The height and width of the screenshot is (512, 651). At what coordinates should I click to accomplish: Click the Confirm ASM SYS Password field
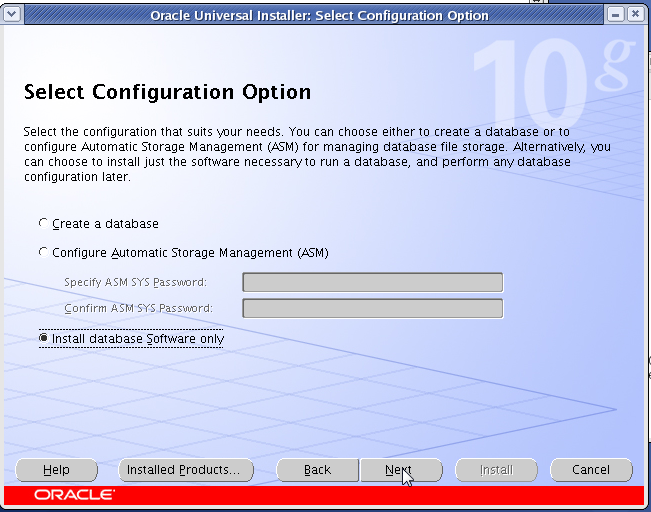[x=372, y=308]
